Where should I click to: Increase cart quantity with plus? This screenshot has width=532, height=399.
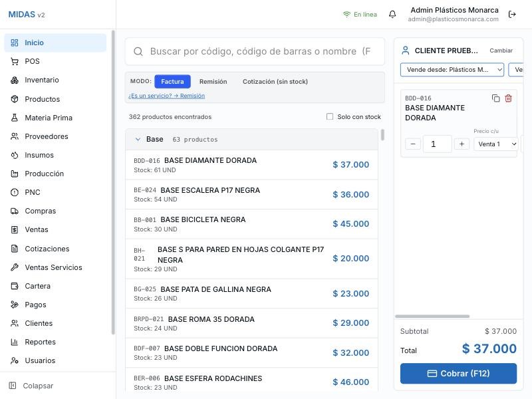pos(462,144)
